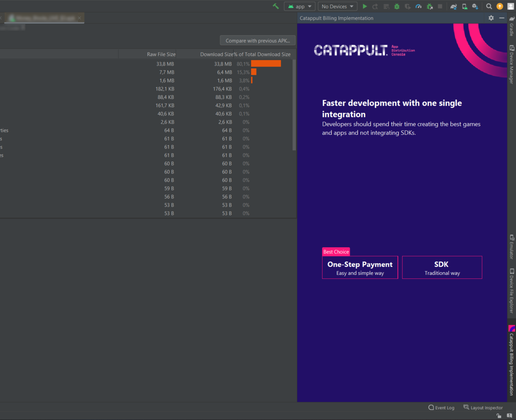Click the Apply Code Changes icon

click(386, 6)
